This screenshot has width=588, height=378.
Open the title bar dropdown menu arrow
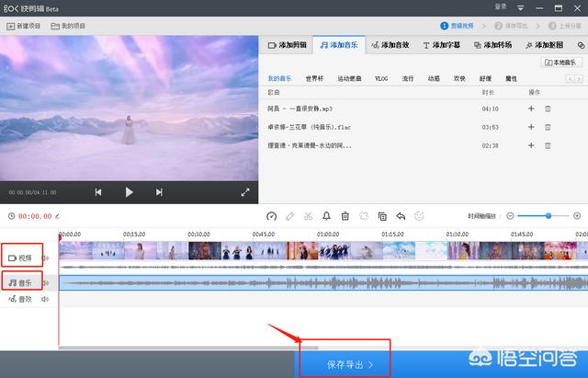pyautogui.click(x=521, y=8)
